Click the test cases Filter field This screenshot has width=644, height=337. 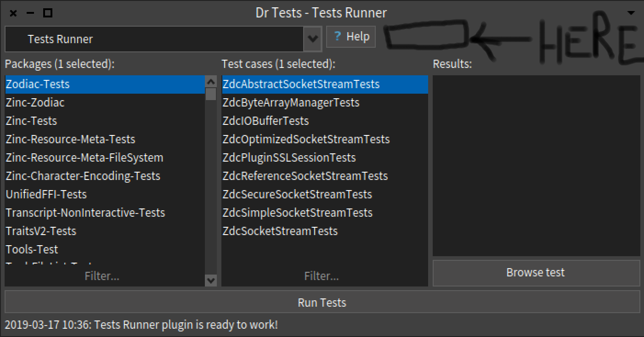click(322, 276)
